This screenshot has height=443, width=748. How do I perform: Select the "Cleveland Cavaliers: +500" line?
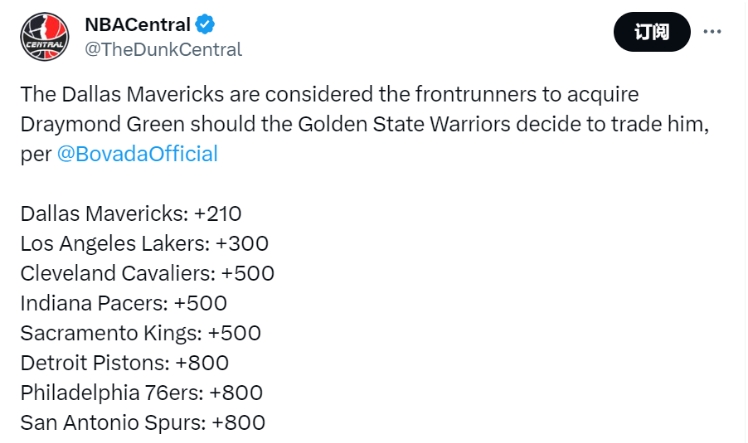pyautogui.click(x=147, y=273)
